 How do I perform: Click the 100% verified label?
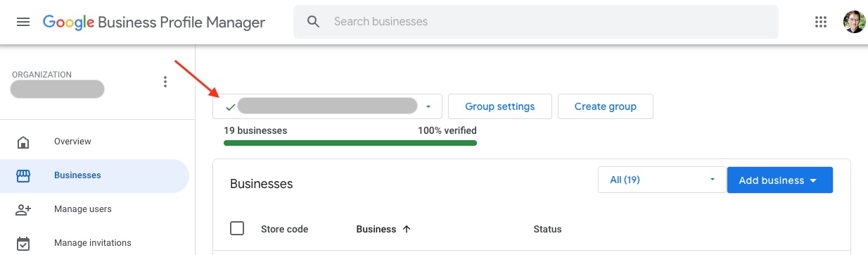point(447,130)
